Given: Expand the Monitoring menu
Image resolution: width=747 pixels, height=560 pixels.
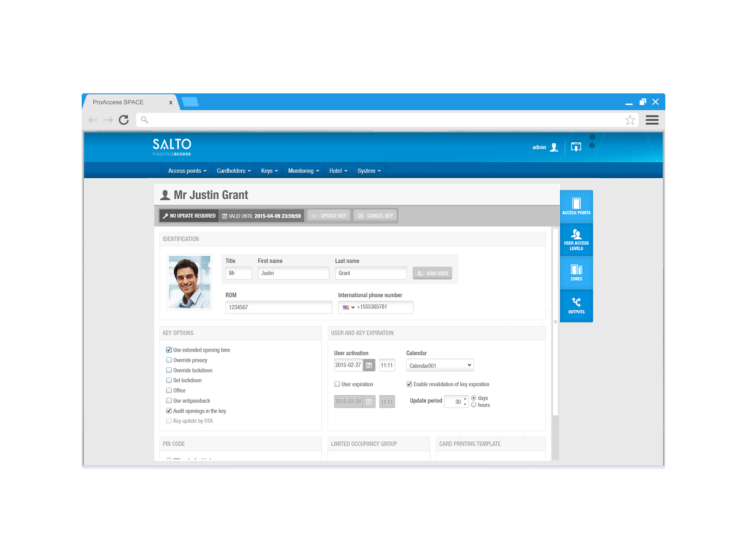Looking at the screenshot, I should coord(303,171).
